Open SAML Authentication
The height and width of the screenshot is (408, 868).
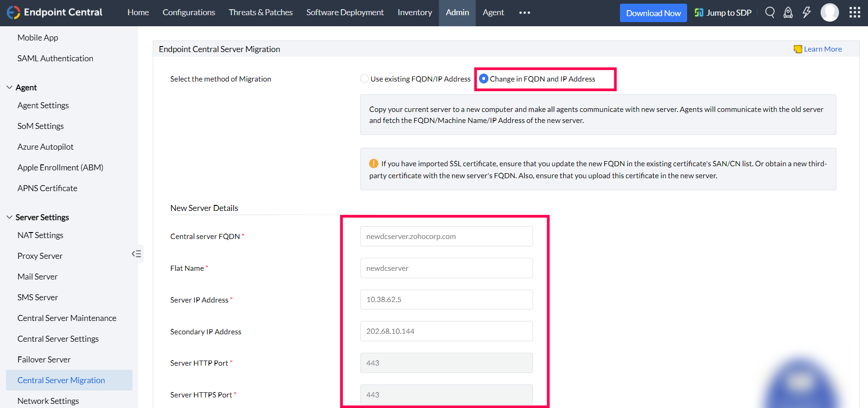[x=55, y=58]
